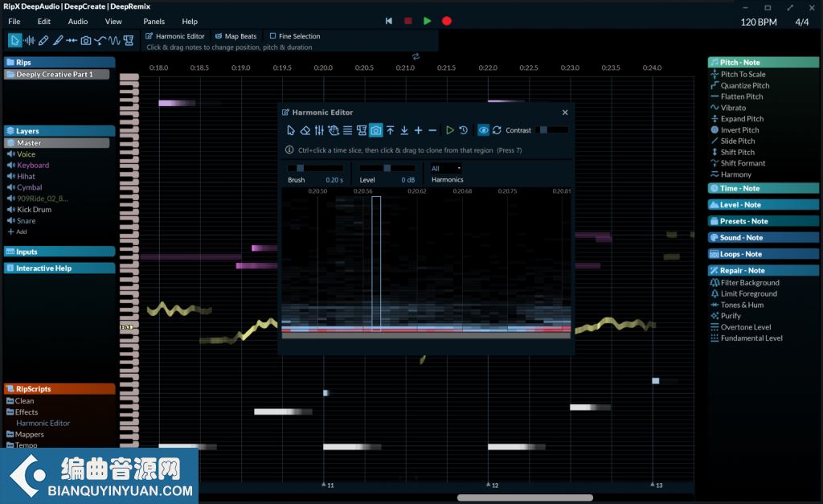Select the stamp tool in main toolbar

point(128,40)
